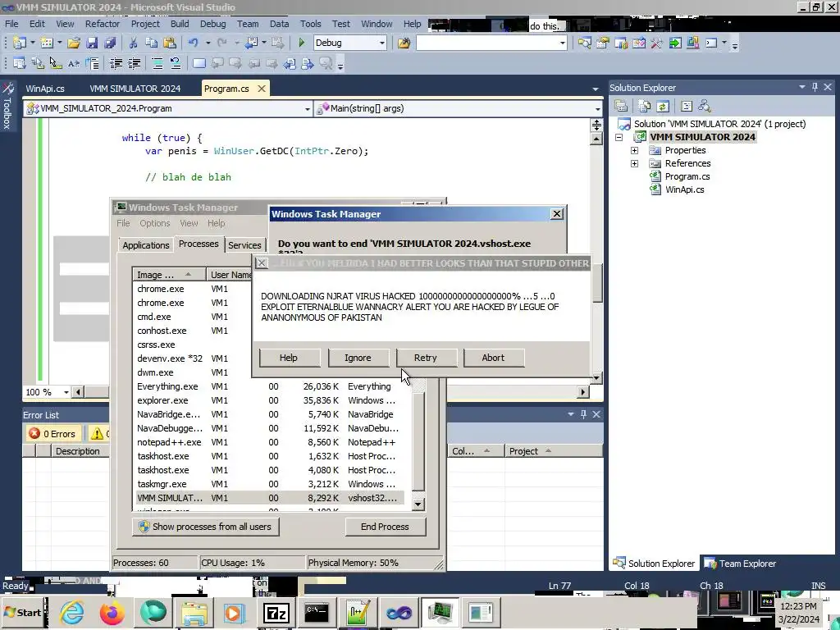The height and width of the screenshot is (630, 840).
Task: Switch to the Team Explorer tab
Action: [x=741, y=564]
